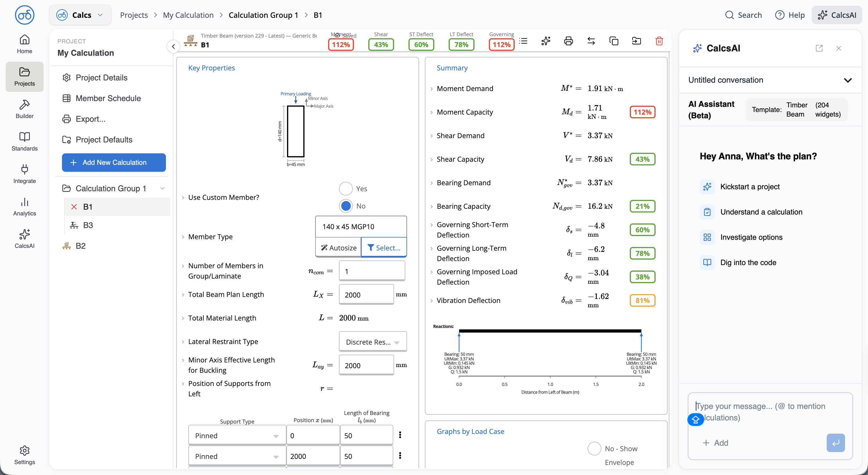The width and height of the screenshot is (868, 475).
Task: Collapse Calculation Group 1 chevron
Action: 162,188
